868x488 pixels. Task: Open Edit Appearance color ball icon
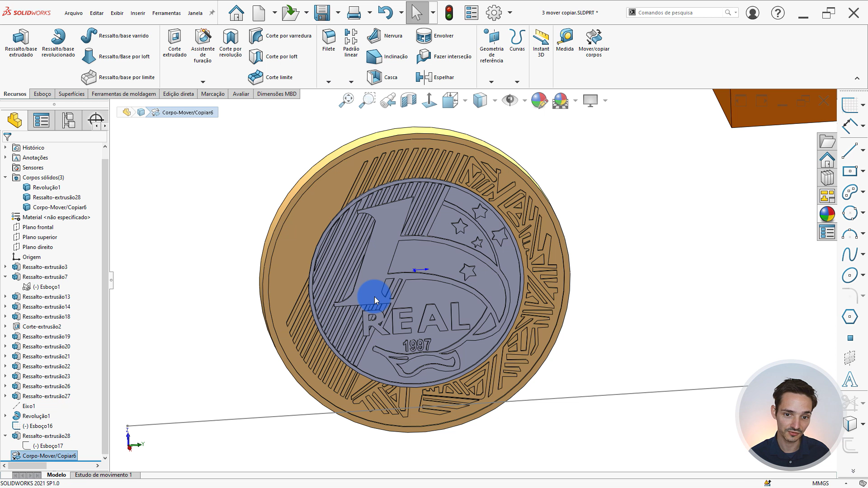pos(539,100)
